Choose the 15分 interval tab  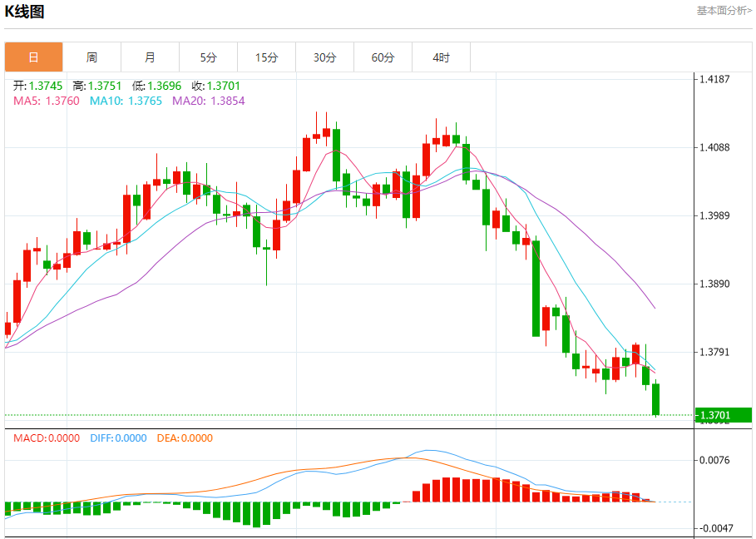pos(266,57)
